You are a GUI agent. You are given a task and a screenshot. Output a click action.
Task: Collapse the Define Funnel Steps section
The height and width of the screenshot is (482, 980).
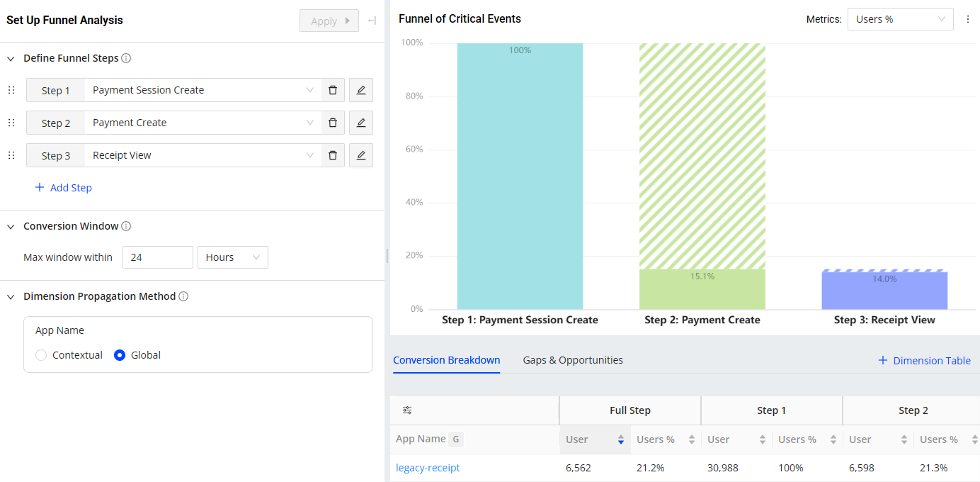point(11,58)
